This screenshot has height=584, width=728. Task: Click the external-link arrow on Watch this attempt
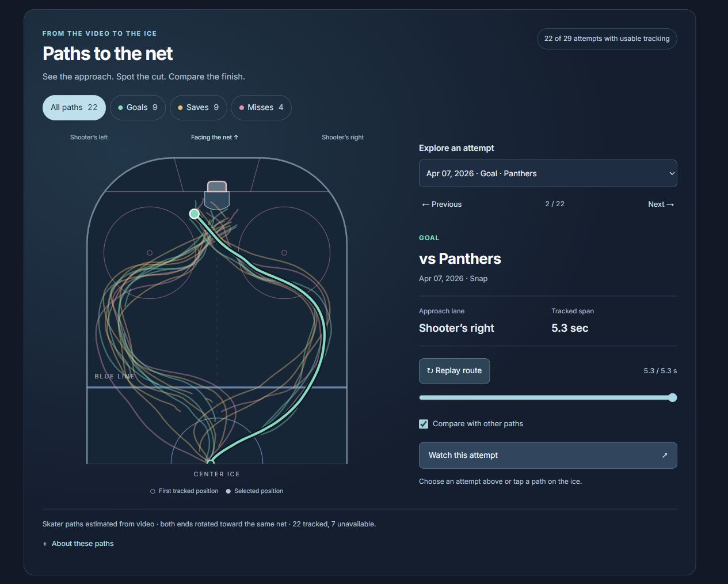[x=665, y=455]
